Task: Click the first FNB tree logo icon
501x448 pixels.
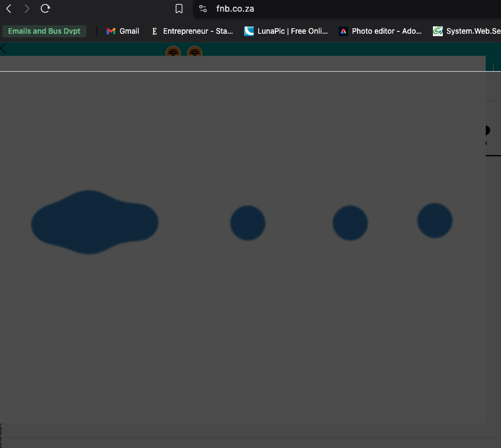Action: [x=173, y=51]
